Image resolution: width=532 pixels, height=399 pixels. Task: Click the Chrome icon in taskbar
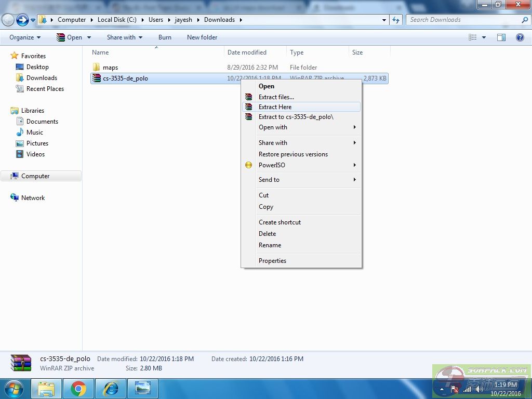tap(78, 389)
